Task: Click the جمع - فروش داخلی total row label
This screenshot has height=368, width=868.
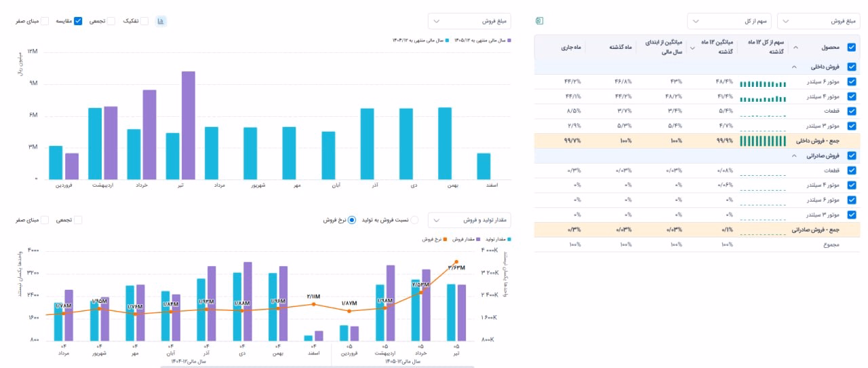Action: (x=816, y=141)
